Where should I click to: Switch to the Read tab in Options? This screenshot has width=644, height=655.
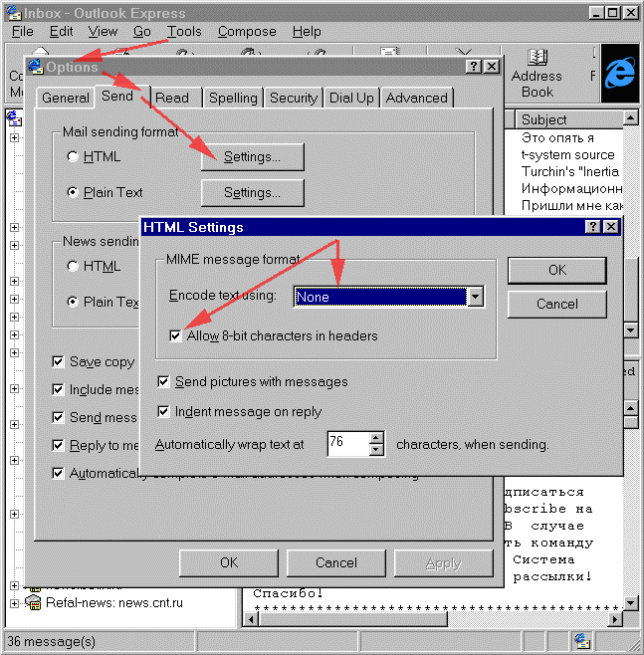coord(176,98)
